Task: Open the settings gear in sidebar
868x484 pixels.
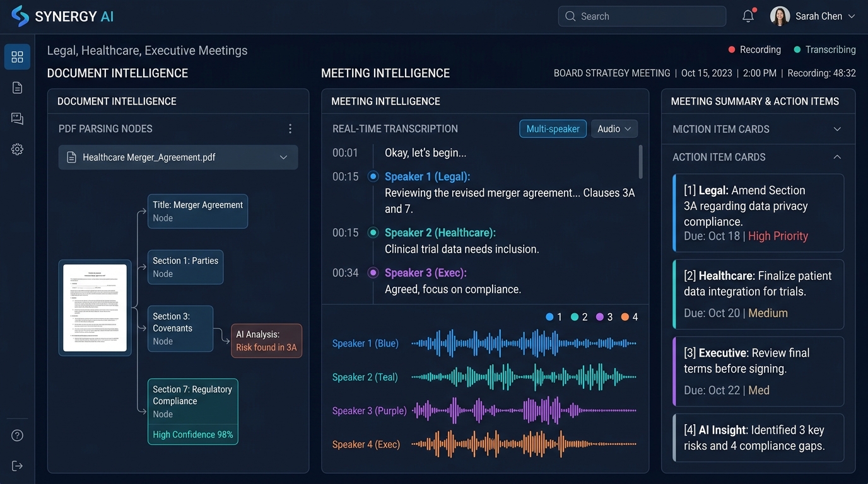Action: 17,149
